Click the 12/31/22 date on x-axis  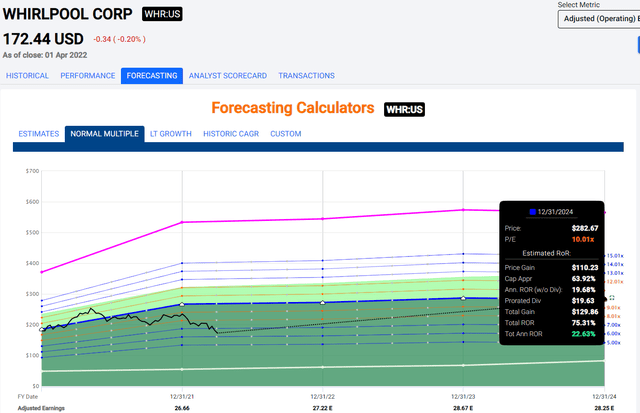click(322, 397)
